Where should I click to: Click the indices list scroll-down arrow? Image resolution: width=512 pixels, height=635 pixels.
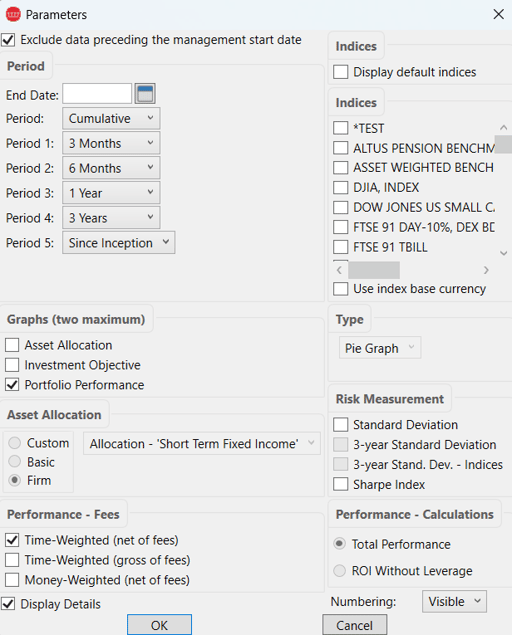(x=503, y=253)
